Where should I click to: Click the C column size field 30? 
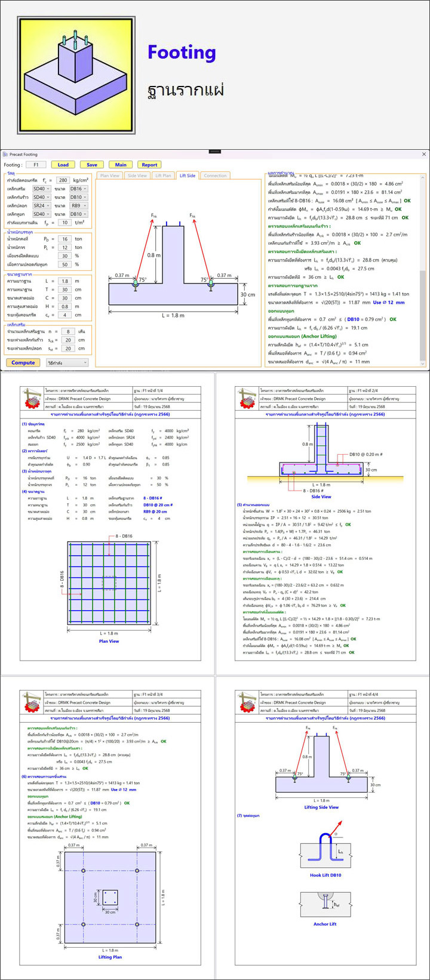point(63,297)
